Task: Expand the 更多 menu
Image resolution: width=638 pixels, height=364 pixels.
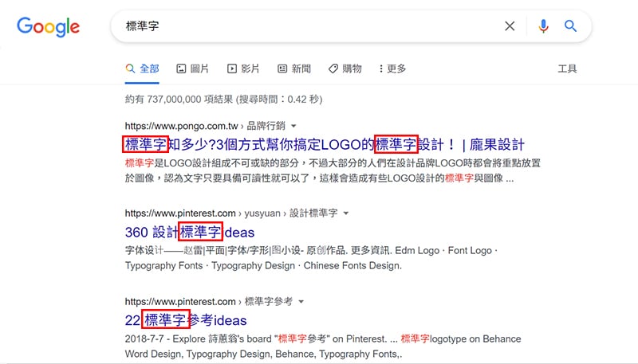Action: 392,69
